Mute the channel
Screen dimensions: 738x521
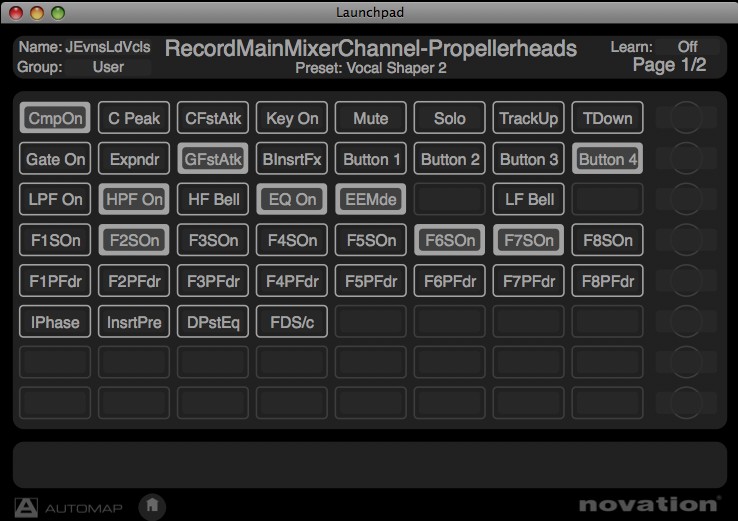point(371,118)
